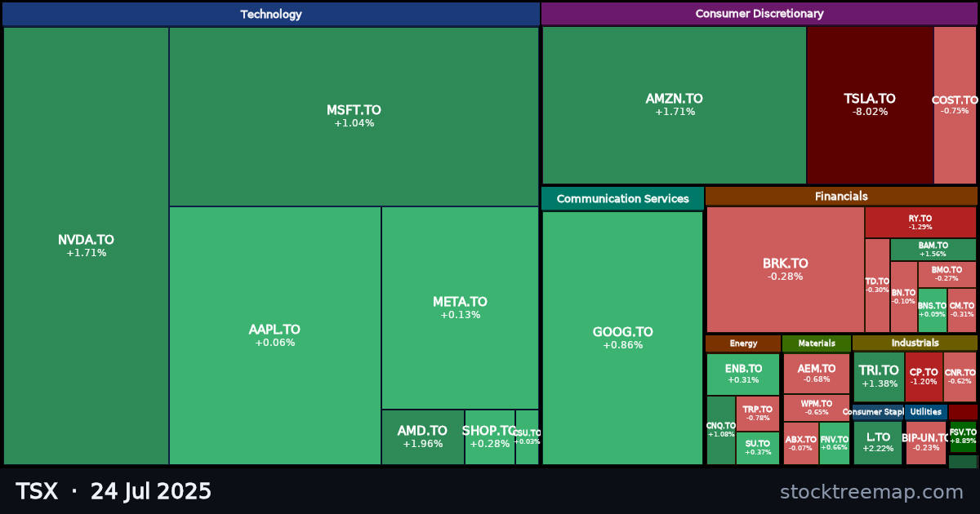Select the BN.TO tile
This screenshot has height=514, width=980.
903,296
